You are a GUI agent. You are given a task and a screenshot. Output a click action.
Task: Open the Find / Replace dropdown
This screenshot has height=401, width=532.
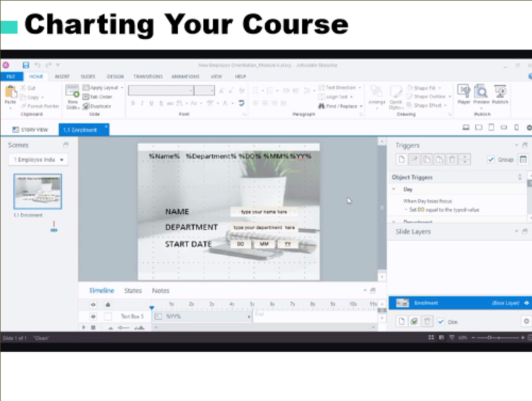pyautogui.click(x=340, y=106)
